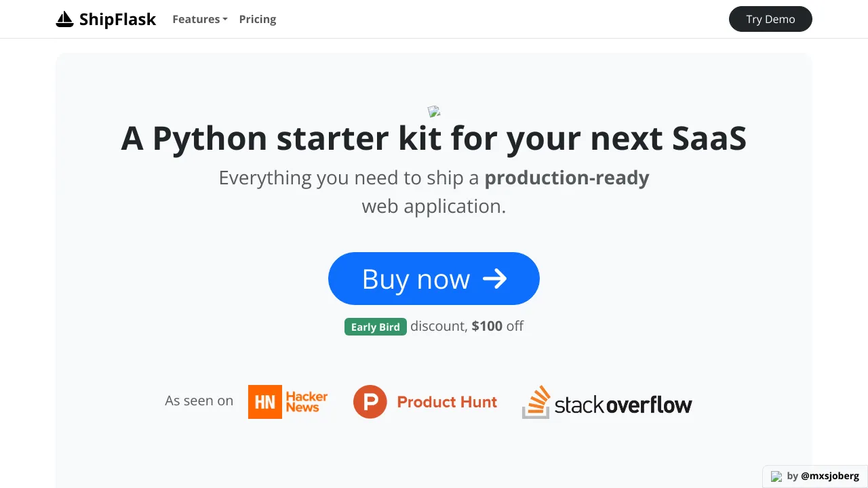Screen dimensions: 868x488
Task: Click the broken image icon above the headline
Action: 434,112
